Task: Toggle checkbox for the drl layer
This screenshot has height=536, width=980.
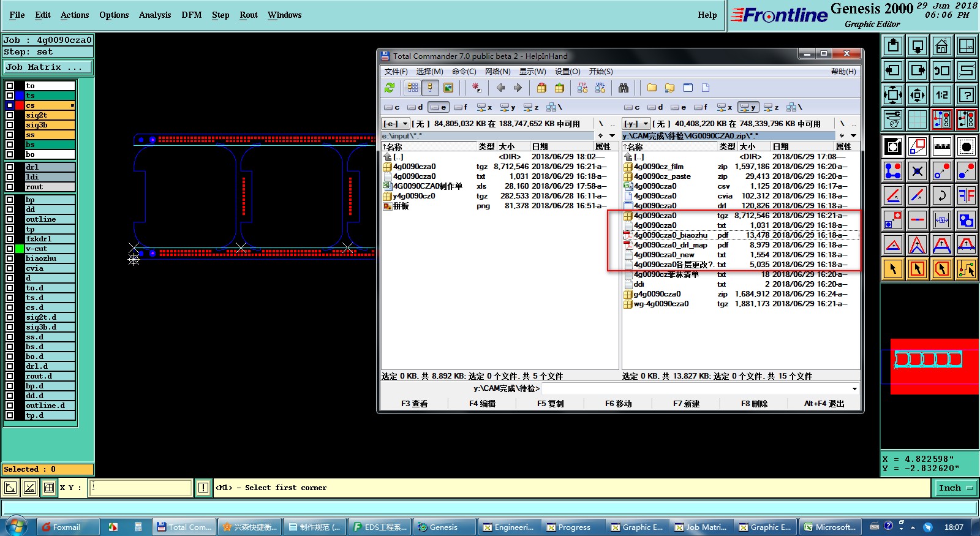Action: click(10, 167)
